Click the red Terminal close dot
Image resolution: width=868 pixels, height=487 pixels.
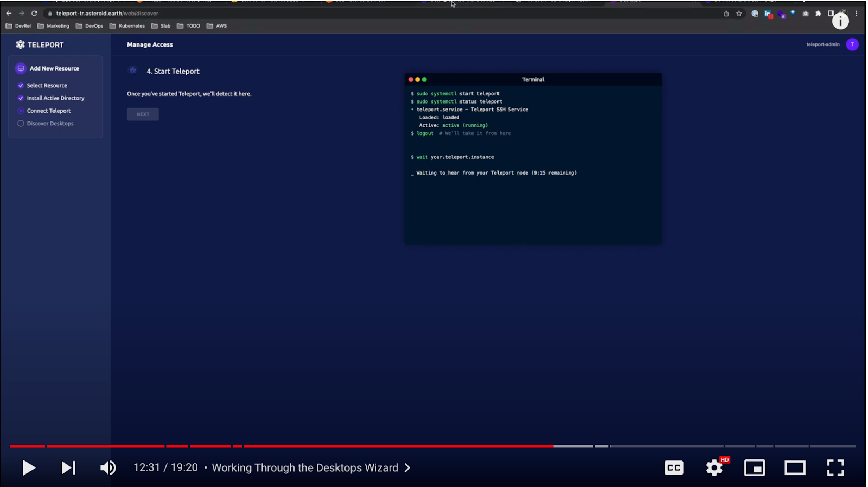click(x=411, y=80)
